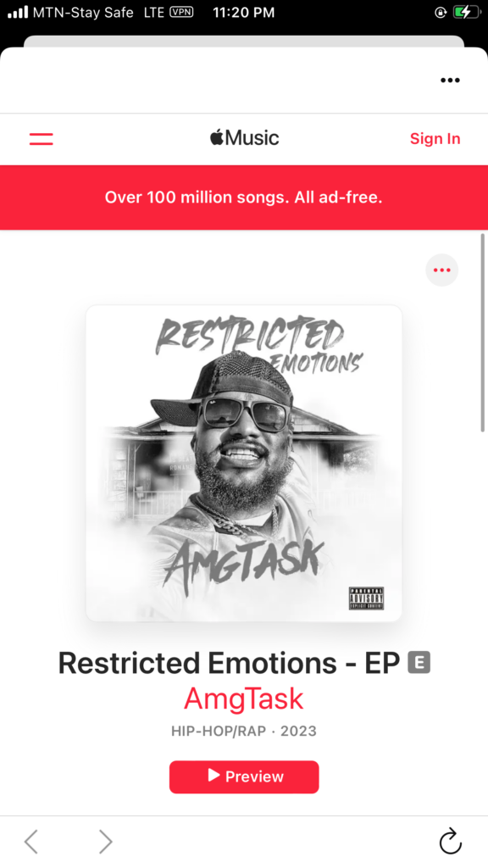The width and height of the screenshot is (488, 868).
Task: Open the AmgTask artist link
Action: (244, 698)
